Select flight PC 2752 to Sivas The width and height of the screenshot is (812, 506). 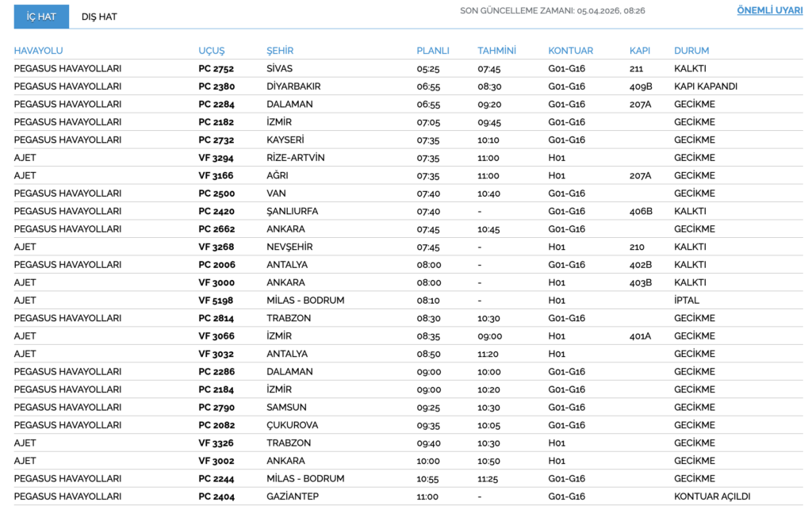[x=408, y=68]
